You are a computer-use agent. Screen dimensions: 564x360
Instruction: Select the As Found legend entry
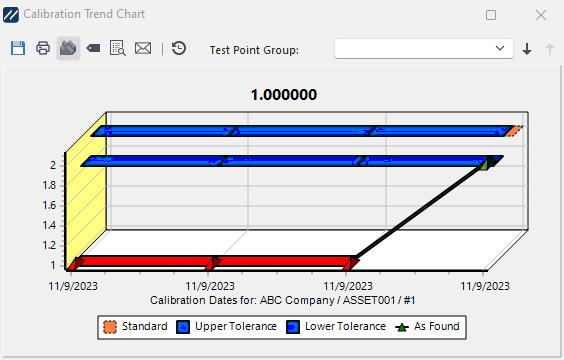tap(427, 327)
